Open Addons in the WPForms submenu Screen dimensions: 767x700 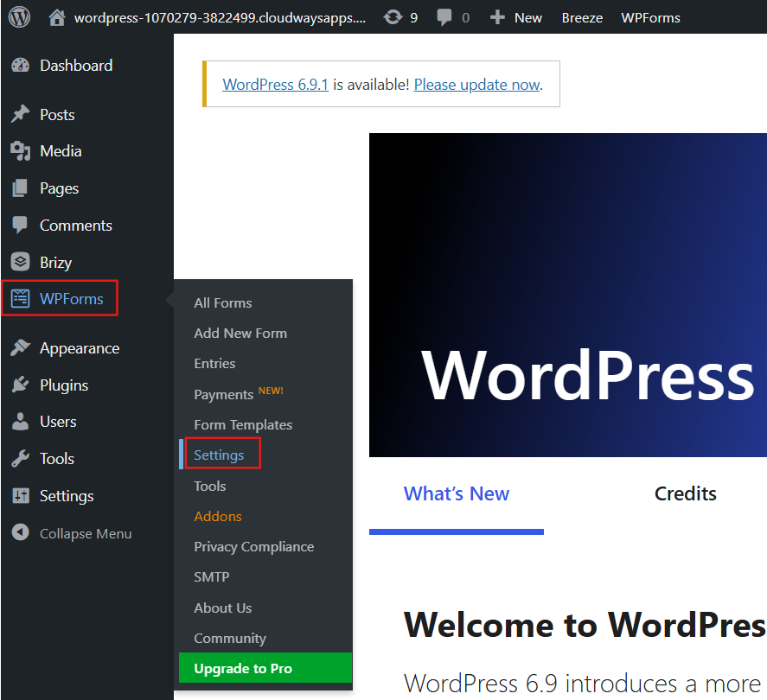coord(218,516)
